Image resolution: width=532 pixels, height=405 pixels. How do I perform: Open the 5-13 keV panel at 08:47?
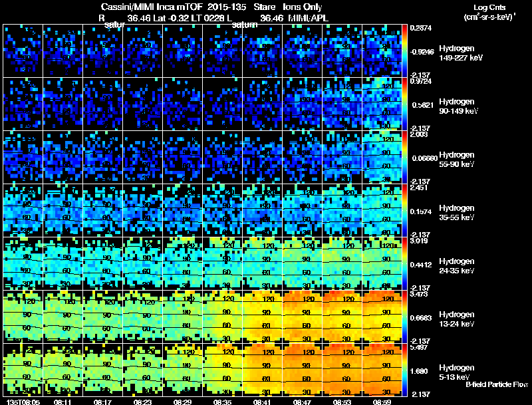coord(302,370)
